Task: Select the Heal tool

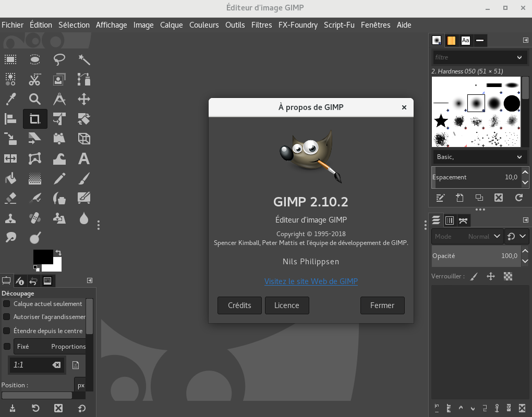Action: [34, 218]
